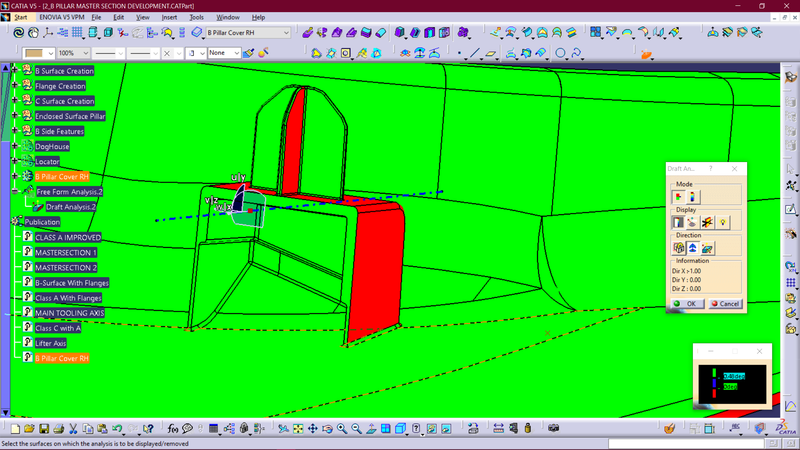This screenshot has height=450, width=800.
Task: Open the None layer dropdown
Action: 236,53
